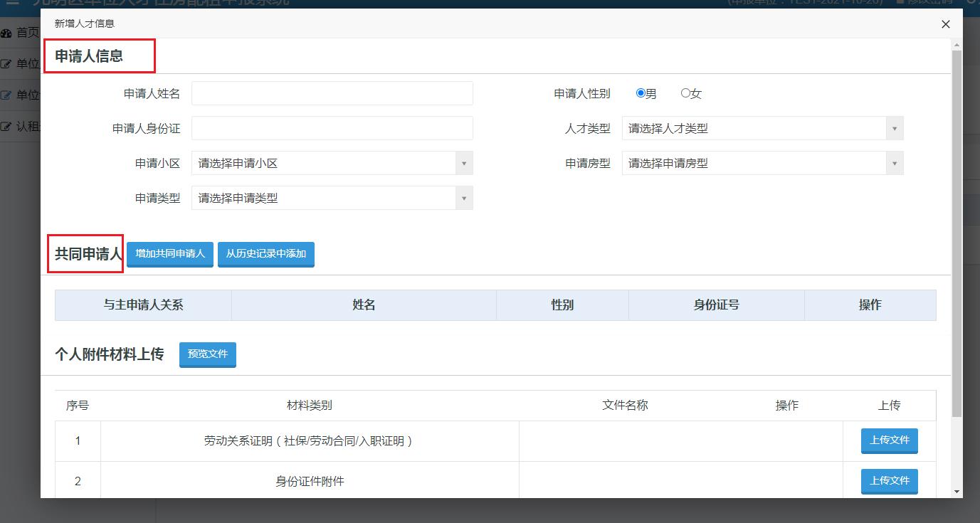Click the 从历史记录中添加 button
The width and height of the screenshot is (980, 523).
pos(265,253)
